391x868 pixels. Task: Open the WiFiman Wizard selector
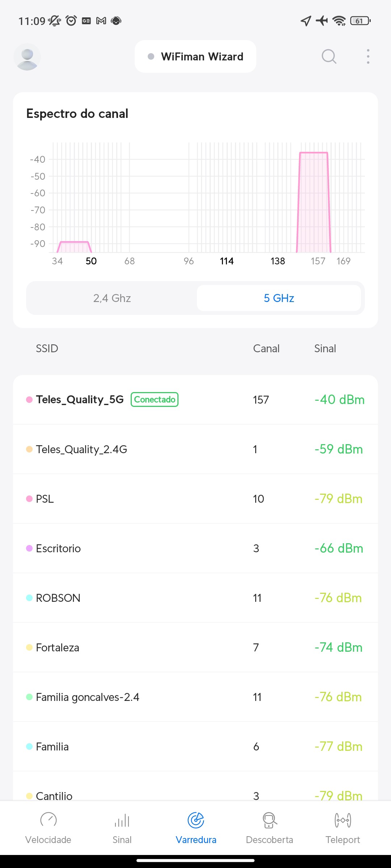pyautogui.click(x=195, y=56)
